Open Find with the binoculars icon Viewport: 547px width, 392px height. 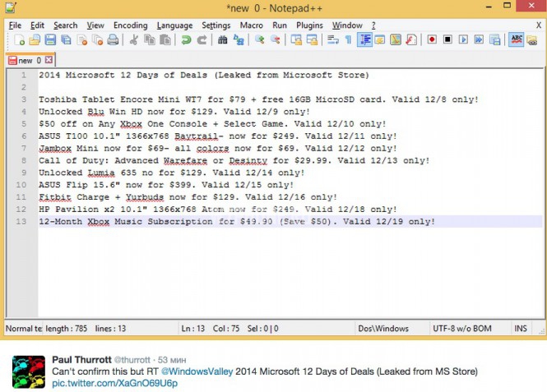click(x=223, y=40)
